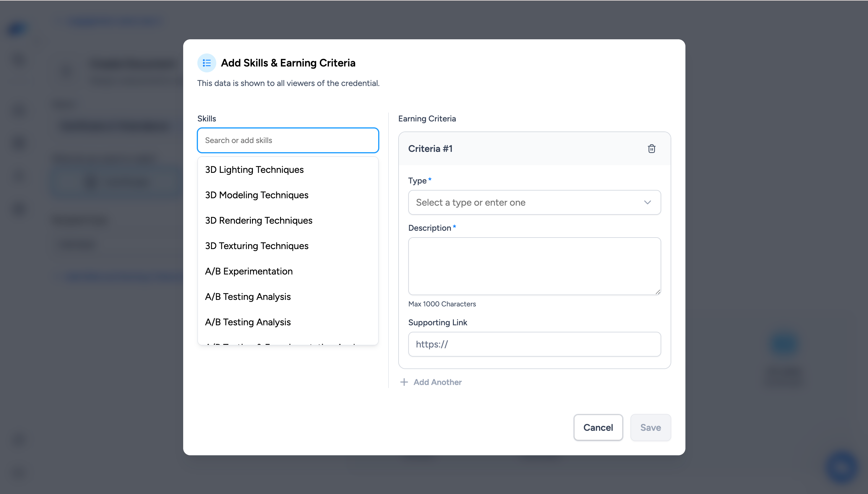The image size is (868, 494).
Task: Choose 3D Modeling Techniques from list
Action: click(x=257, y=195)
